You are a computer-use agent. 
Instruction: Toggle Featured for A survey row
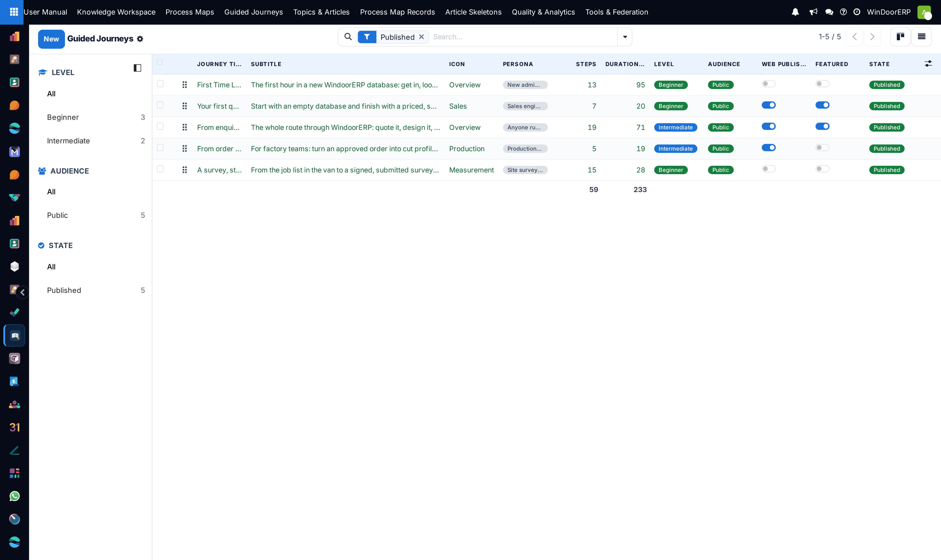tap(822, 169)
